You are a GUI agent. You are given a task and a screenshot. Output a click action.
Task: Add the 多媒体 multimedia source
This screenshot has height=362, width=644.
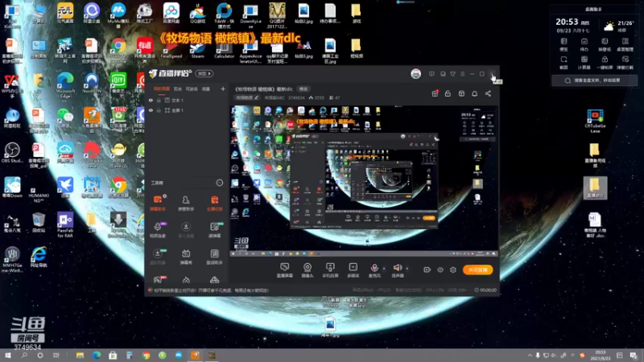click(x=353, y=270)
